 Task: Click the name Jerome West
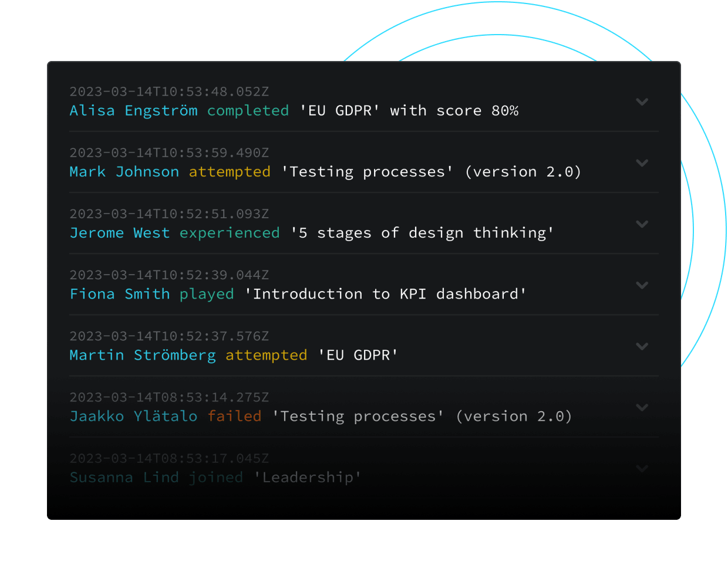point(119,233)
